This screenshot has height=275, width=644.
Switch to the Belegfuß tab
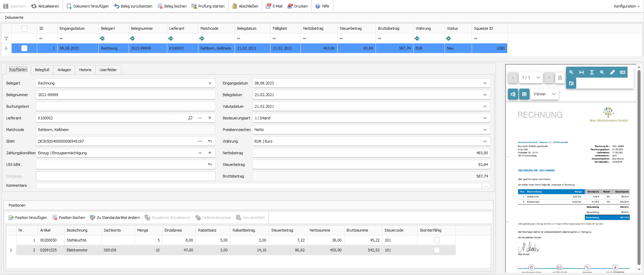pos(42,70)
